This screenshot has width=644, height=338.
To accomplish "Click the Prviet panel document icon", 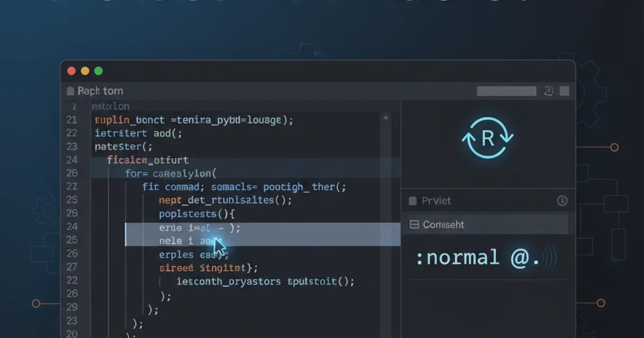I will [413, 201].
